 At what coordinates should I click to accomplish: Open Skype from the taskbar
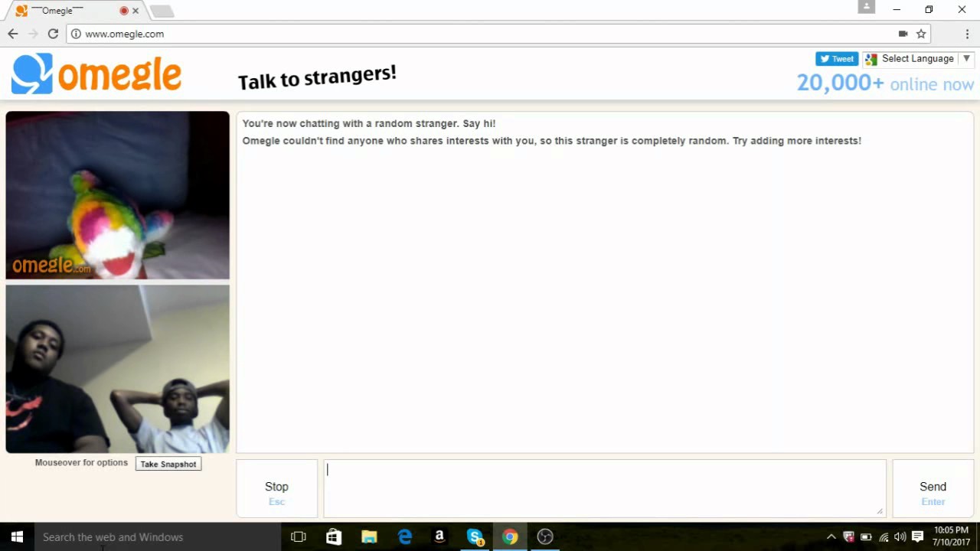click(x=475, y=537)
